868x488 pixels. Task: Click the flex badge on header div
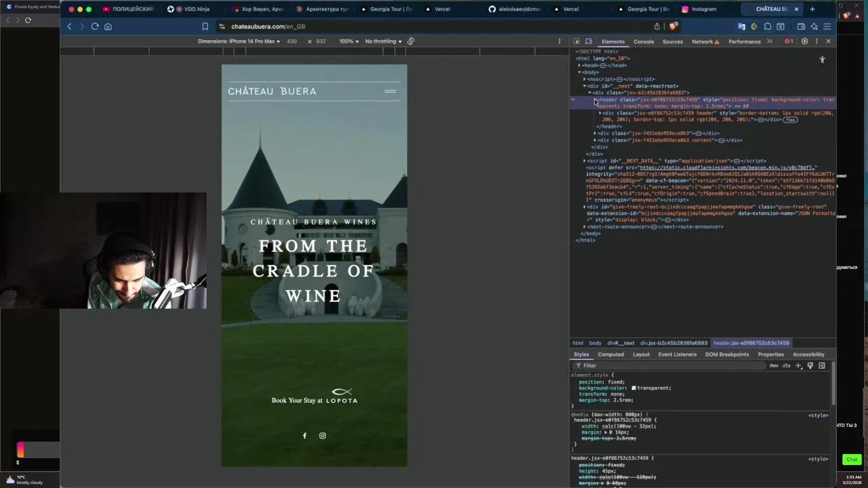click(790, 120)
